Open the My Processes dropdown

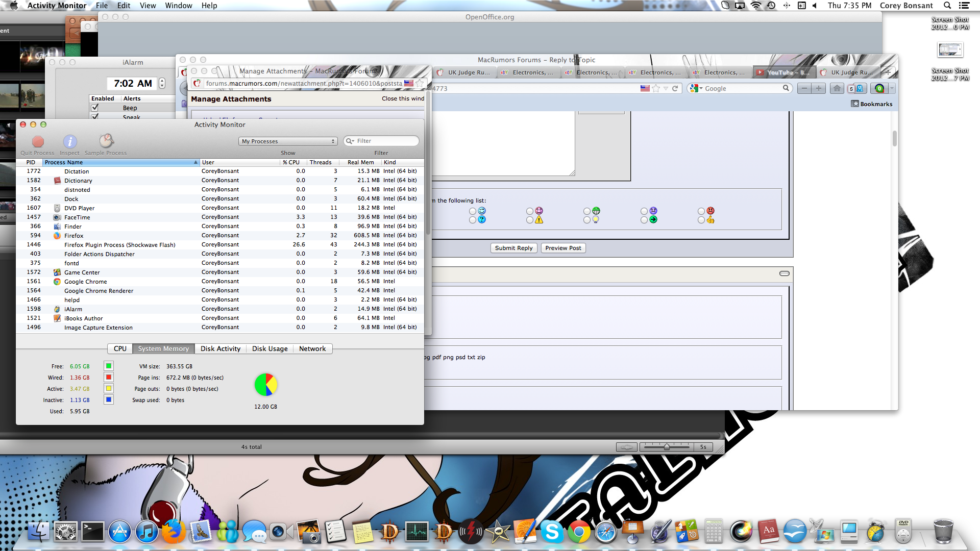(288, 141)
